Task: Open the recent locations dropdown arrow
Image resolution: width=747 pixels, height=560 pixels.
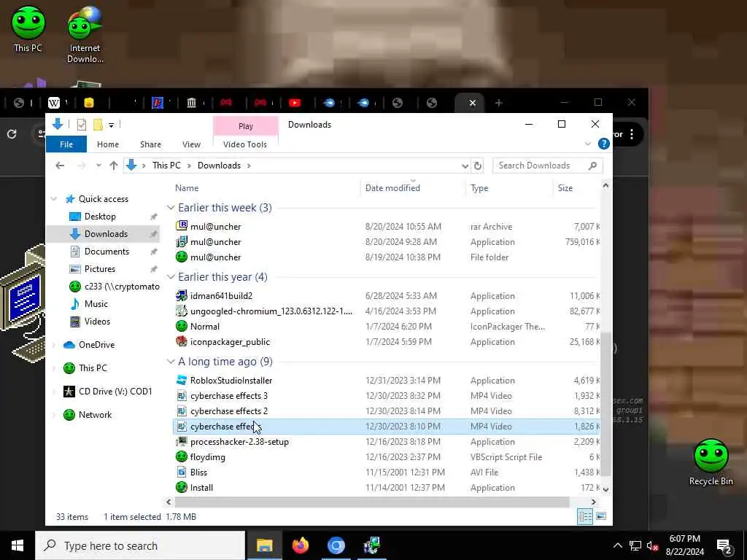Action: click(x=98, y=166)
